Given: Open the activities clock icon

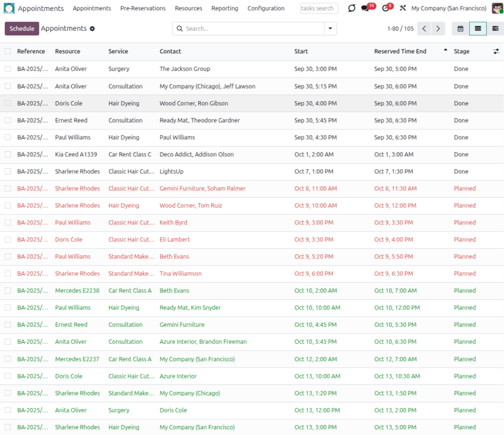Looking at the screenshot, I should [x=386, y=8].
